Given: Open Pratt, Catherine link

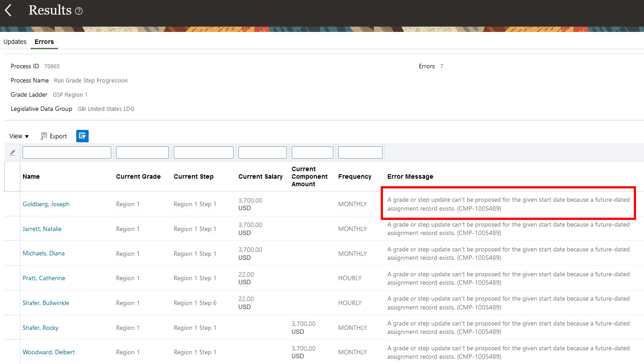Looking at the screenshot, I should pyautogui.click(x=44, y=278).
